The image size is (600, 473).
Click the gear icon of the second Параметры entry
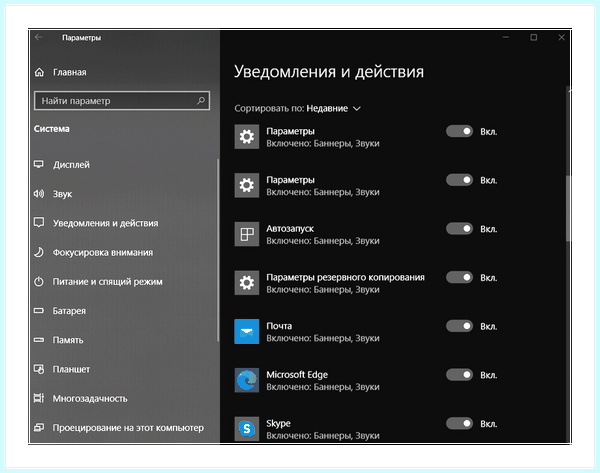pos(246,185)
